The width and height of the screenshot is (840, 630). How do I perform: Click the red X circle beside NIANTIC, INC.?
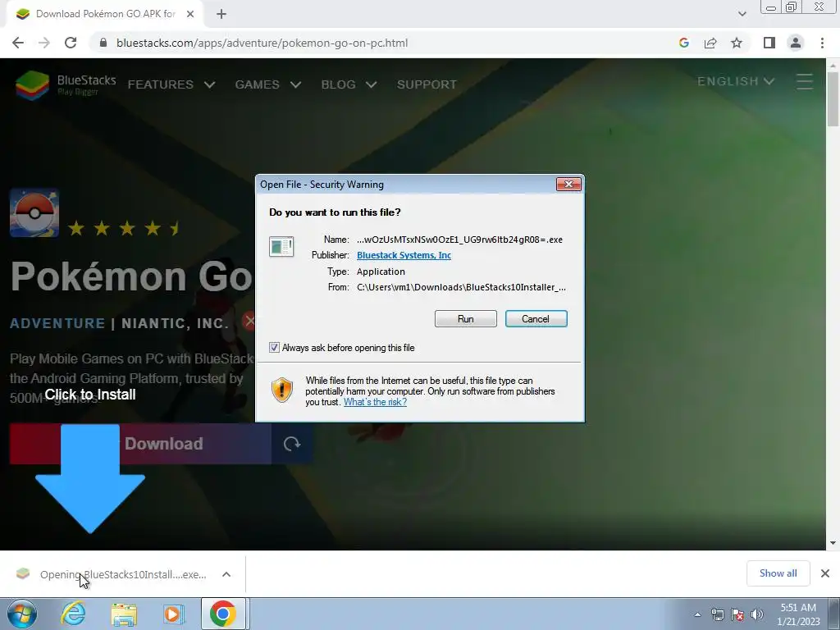(249, 321)
